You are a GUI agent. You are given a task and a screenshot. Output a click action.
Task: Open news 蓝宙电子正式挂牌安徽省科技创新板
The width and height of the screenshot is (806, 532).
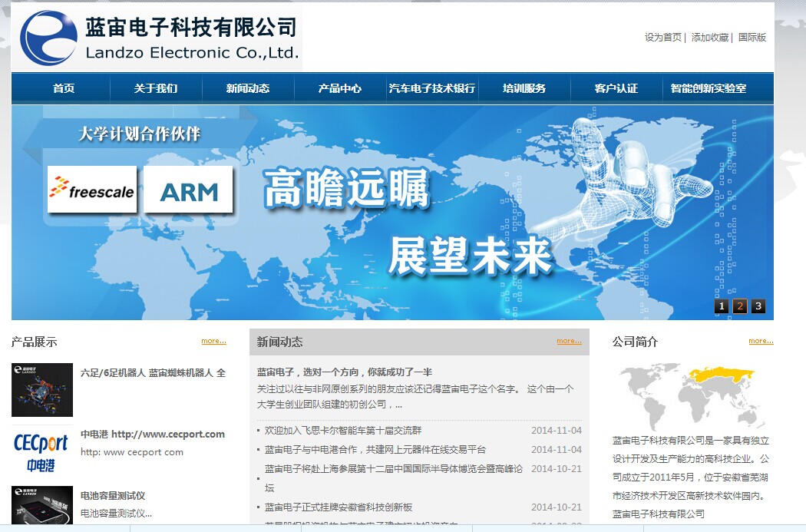click(x=339, y=507)
